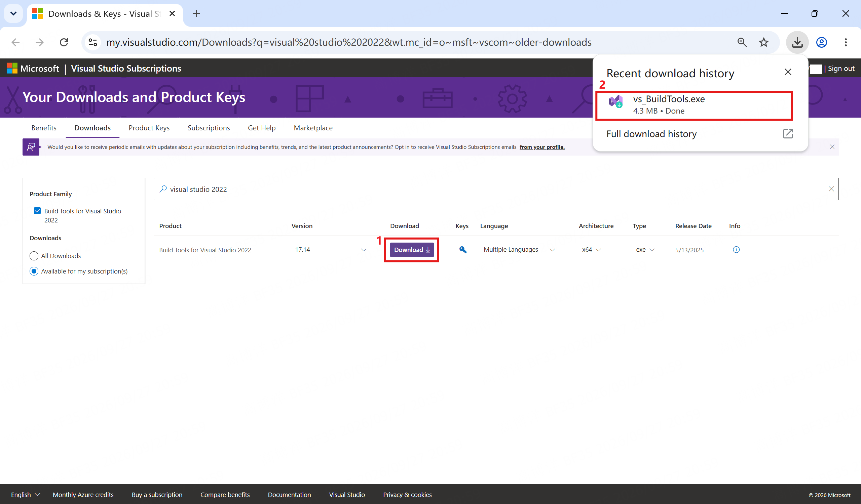The height and width of the screenshot is (504, 861).
Task: Bookmark this page with the star icon
Action: click(x=763, y=42)
